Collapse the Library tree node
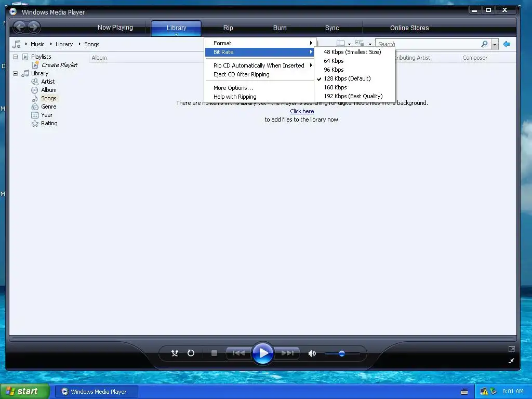 click(x=15, y=73)
